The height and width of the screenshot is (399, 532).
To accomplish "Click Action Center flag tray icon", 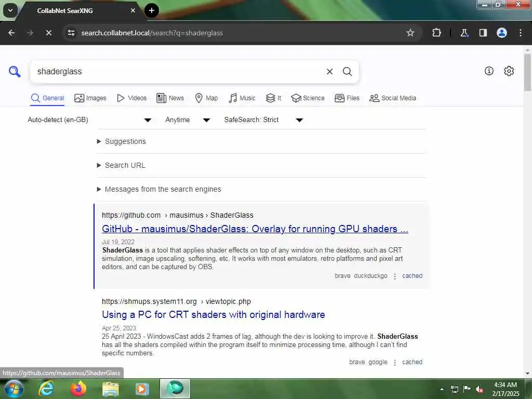I will point(467,389).
